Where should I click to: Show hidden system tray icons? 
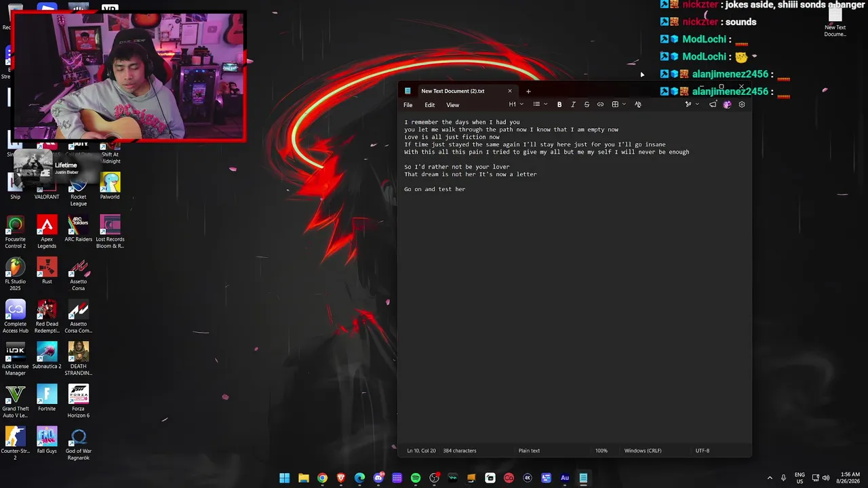[770, 478]
